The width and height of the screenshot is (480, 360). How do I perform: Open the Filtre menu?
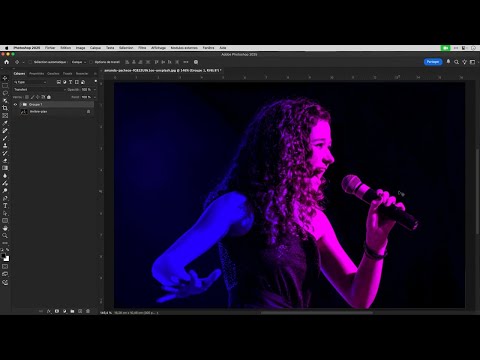click(142, 48)
